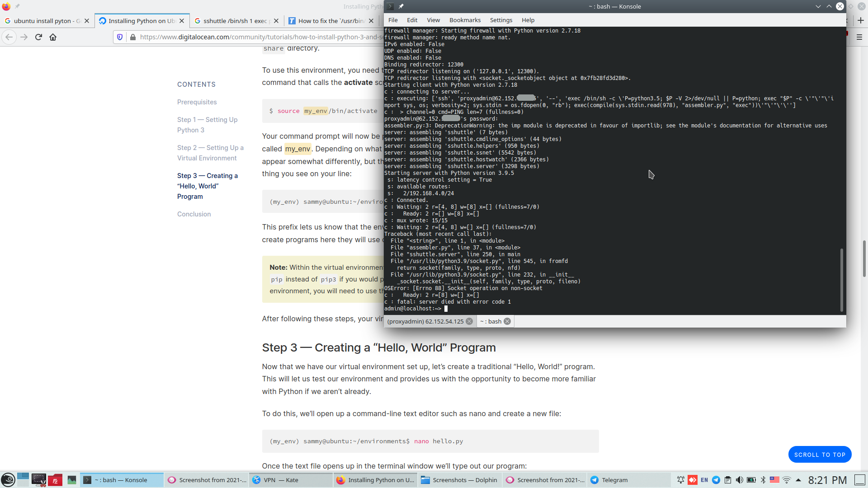Click the SCROLL TO TOP button
Image resolution: width=868 pixels, height=488 pixels.
coord(820,455)
